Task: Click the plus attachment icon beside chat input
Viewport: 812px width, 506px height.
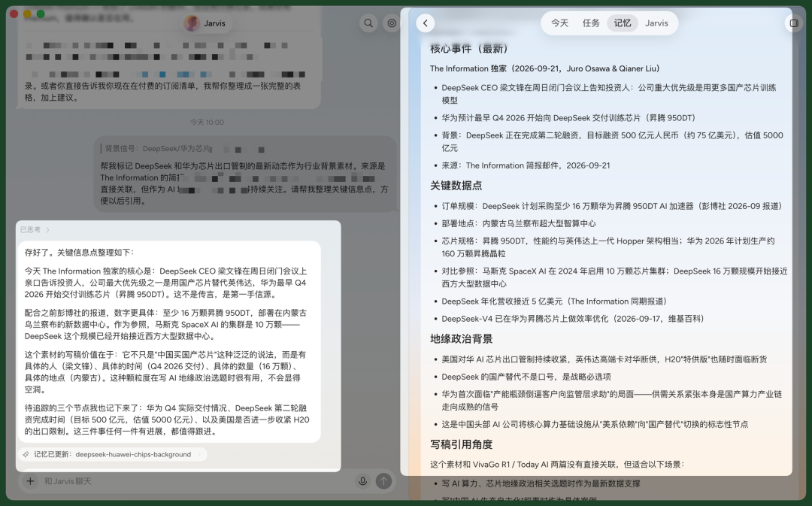Action: (31, 481)
